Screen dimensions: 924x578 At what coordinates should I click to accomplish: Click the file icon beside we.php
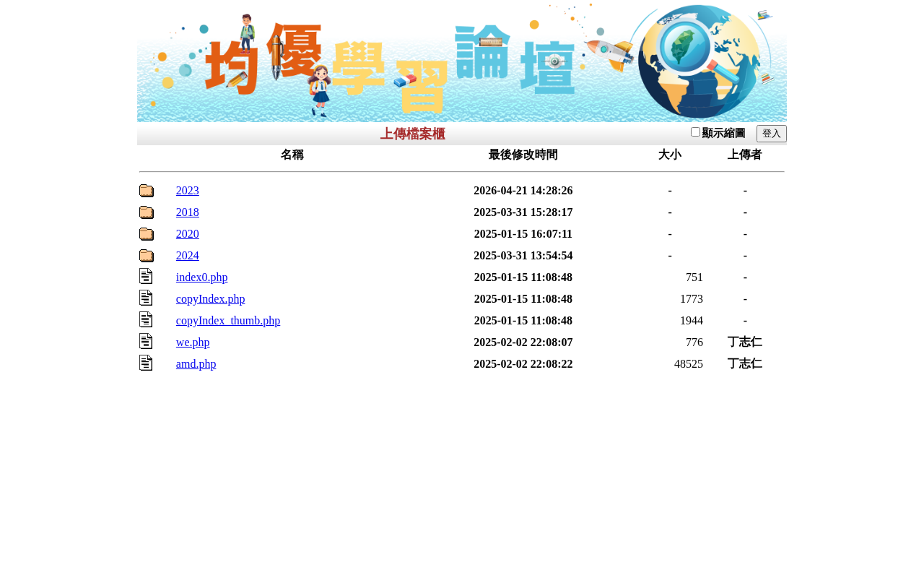coord(146,341)
